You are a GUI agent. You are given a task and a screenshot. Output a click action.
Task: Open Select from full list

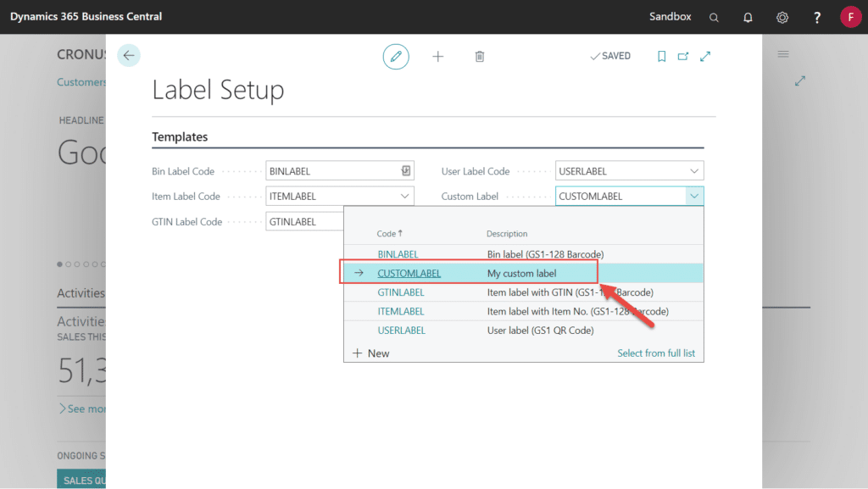coord(656,353)
